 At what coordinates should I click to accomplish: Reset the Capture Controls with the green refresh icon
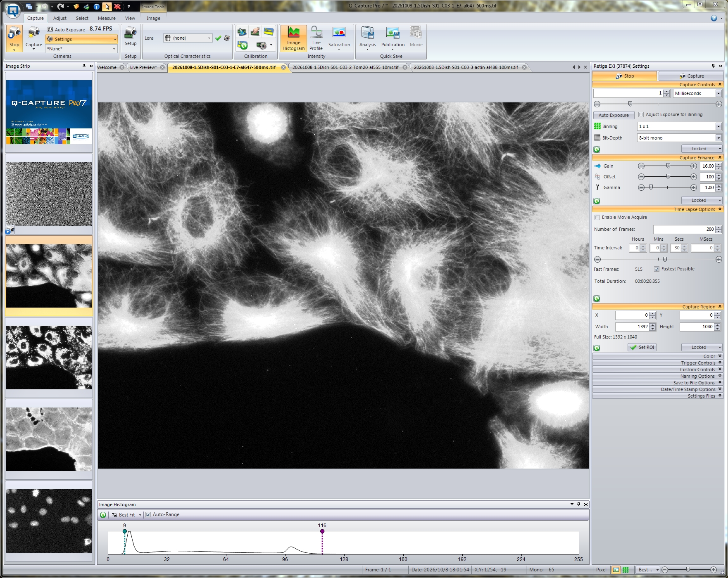coord(597,149)
